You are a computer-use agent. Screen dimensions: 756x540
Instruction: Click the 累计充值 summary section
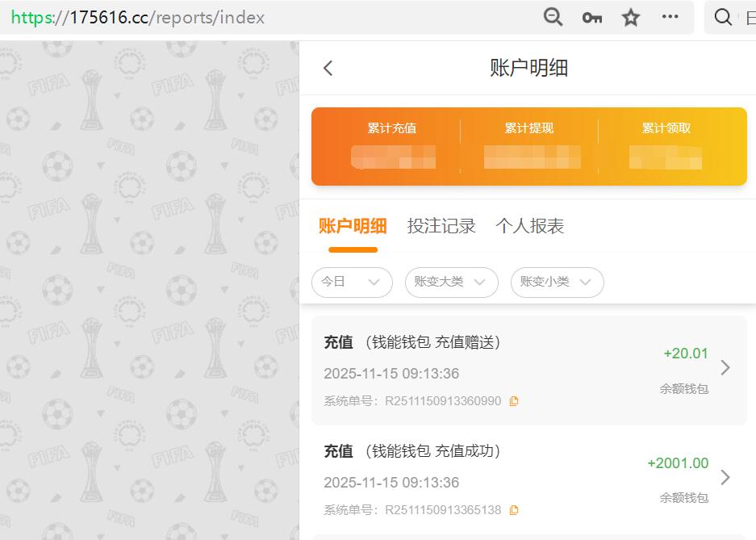click(x=392, y=146)
